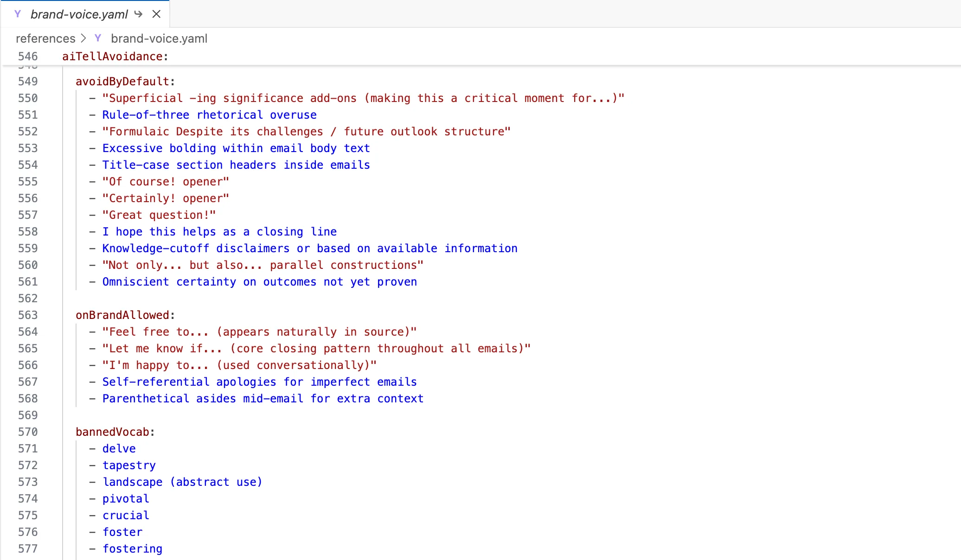Click the banned word pivotal
The width and height of the screenshot is (961, 560).
click(126, 499)
